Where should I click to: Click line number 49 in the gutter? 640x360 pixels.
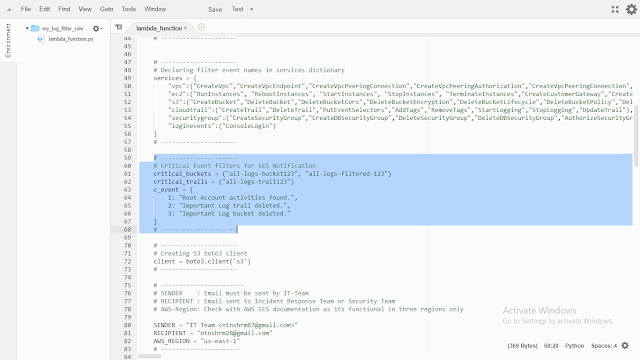pos(127,78)
